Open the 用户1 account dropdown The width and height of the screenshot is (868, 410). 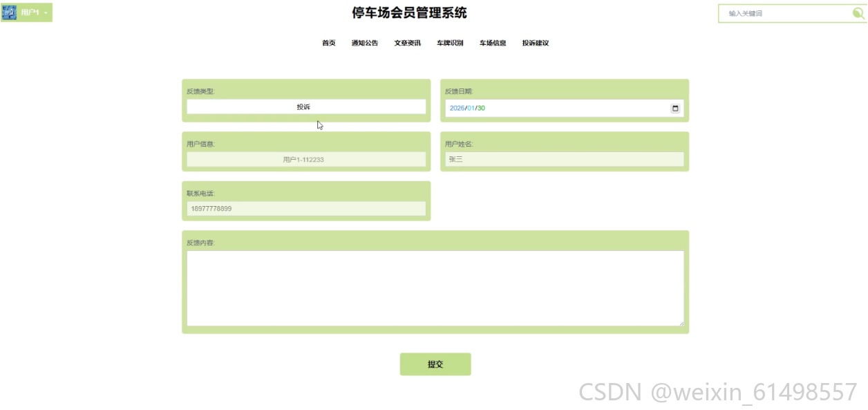click(x=27, y=12)
